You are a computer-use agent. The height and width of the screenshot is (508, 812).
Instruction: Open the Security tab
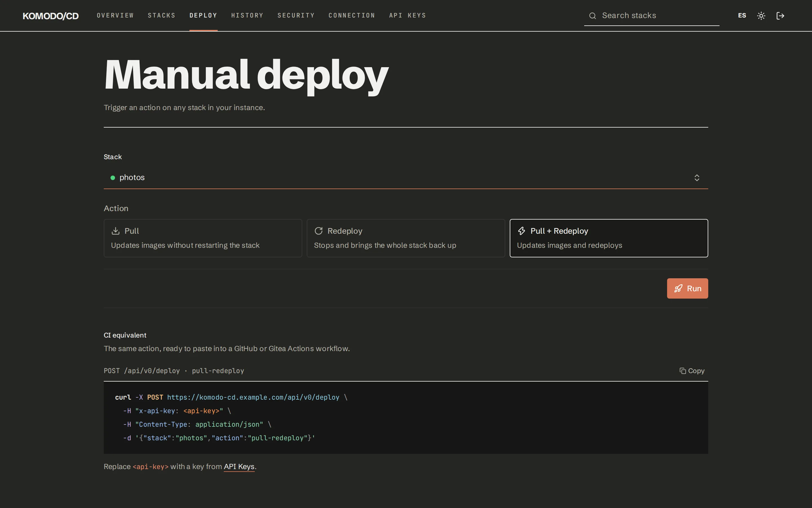pyautogui.click(x=296, y=16)
